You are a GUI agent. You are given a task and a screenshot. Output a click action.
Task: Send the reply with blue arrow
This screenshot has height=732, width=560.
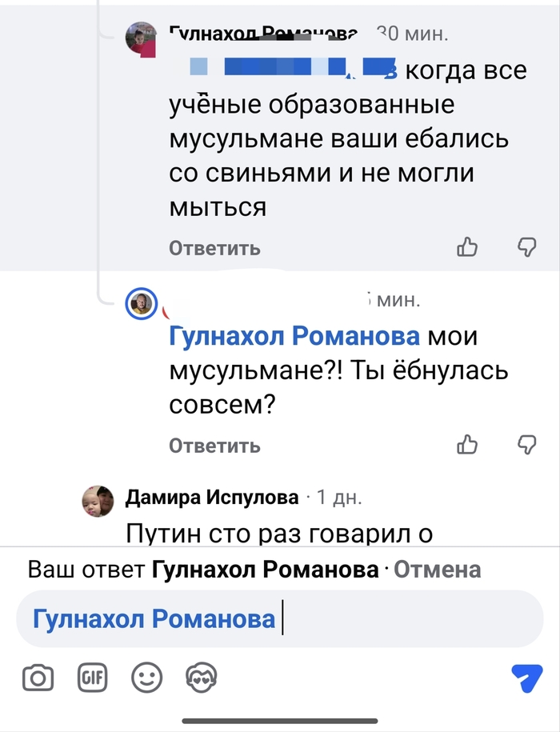click(x=526, y=678)
